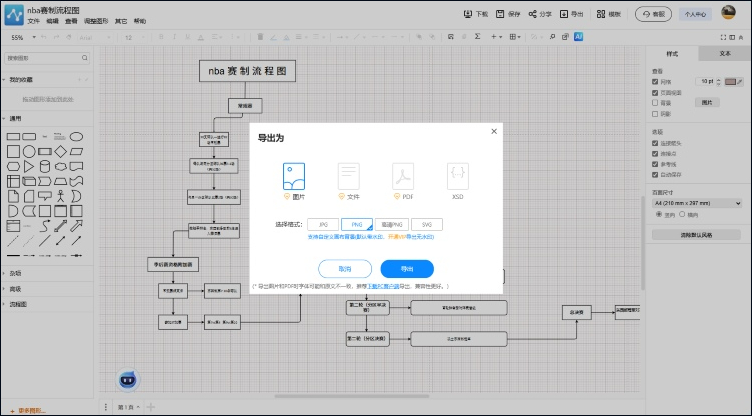Click the 下载 download icon in header

(x=470, y=15)
